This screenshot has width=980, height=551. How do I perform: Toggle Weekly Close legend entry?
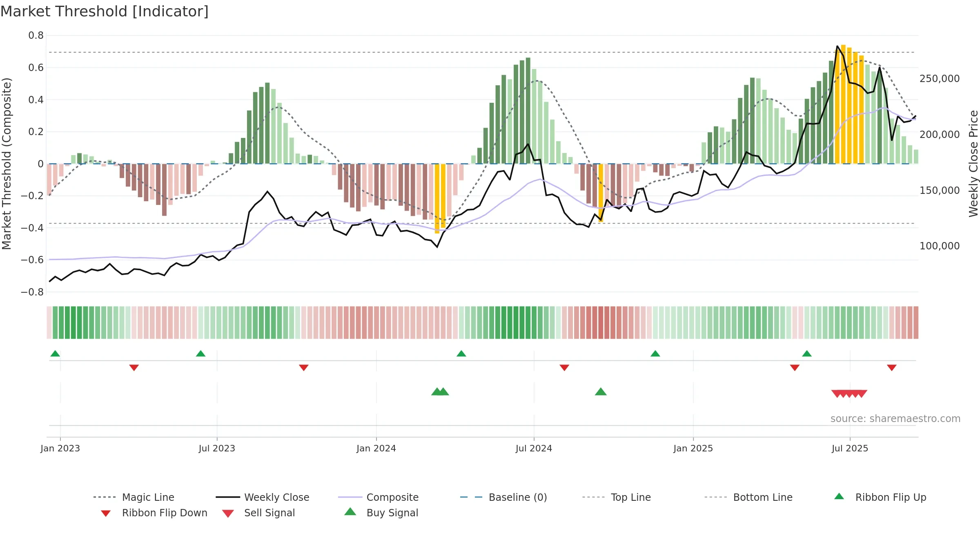(262, 497)
